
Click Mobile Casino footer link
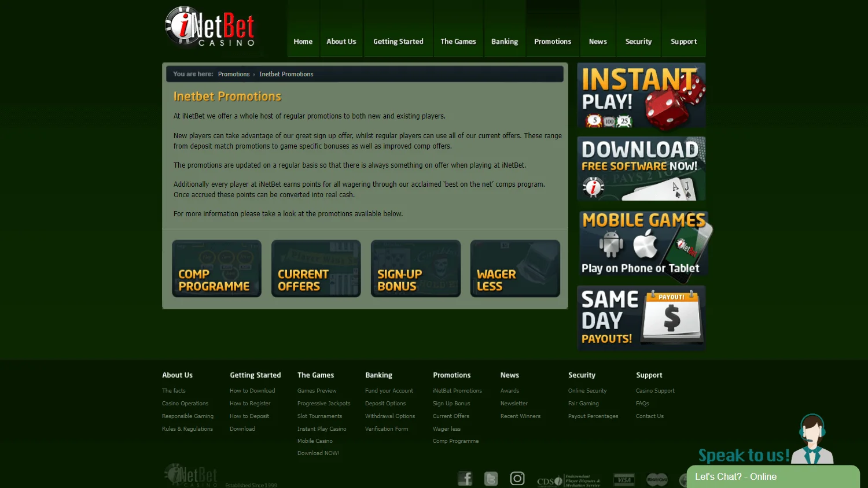click(315, 441)
